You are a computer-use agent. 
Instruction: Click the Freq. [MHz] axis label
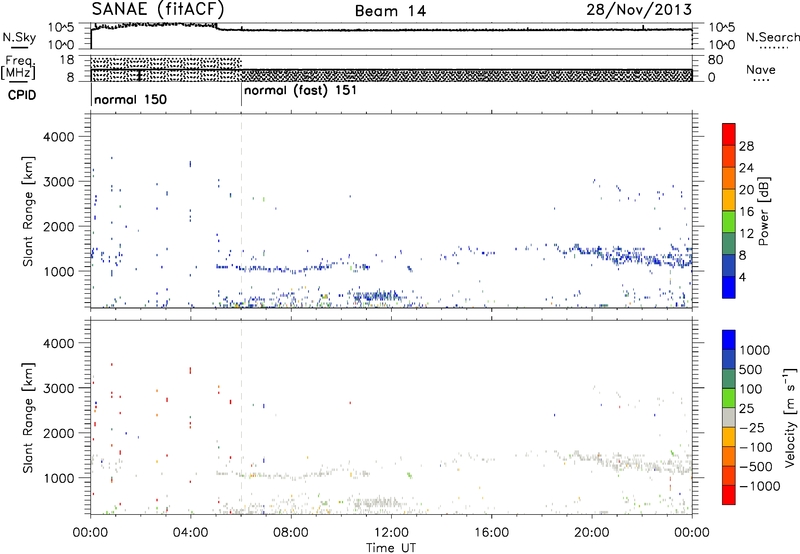click(19, 67)
